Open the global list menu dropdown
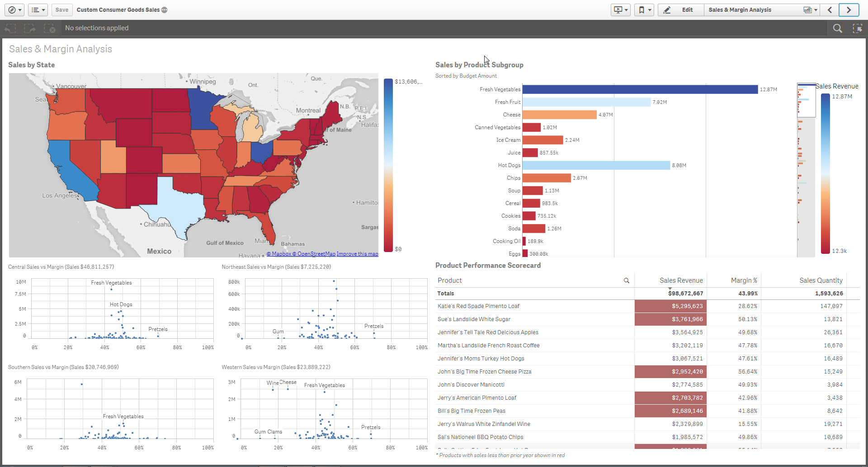The width and height of the screenshot is (868, 467). (38, 10)
